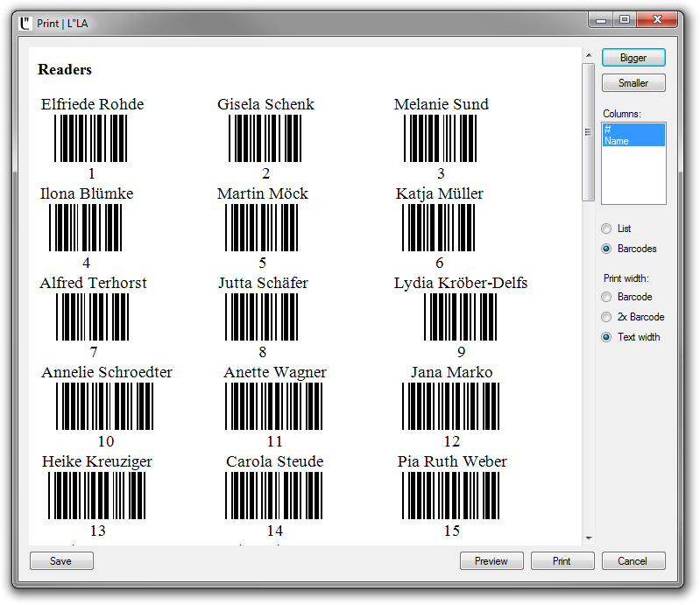Click the Print button

[562, 561]
